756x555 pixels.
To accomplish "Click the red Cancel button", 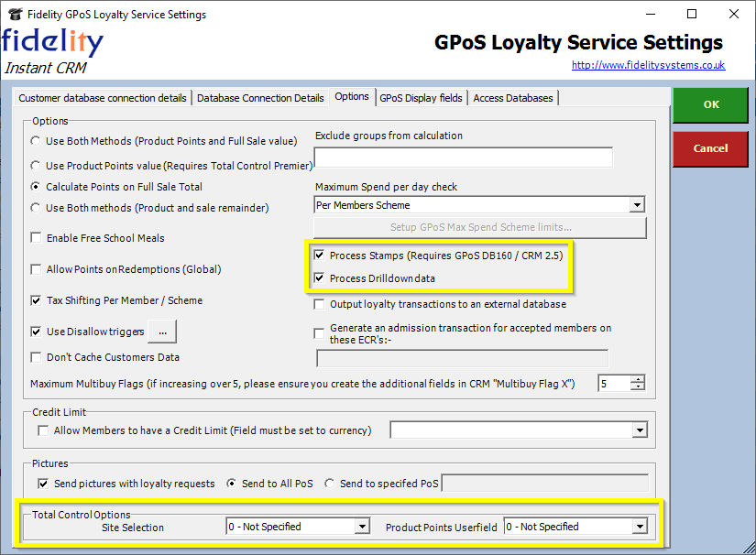I will click(711, 149).
